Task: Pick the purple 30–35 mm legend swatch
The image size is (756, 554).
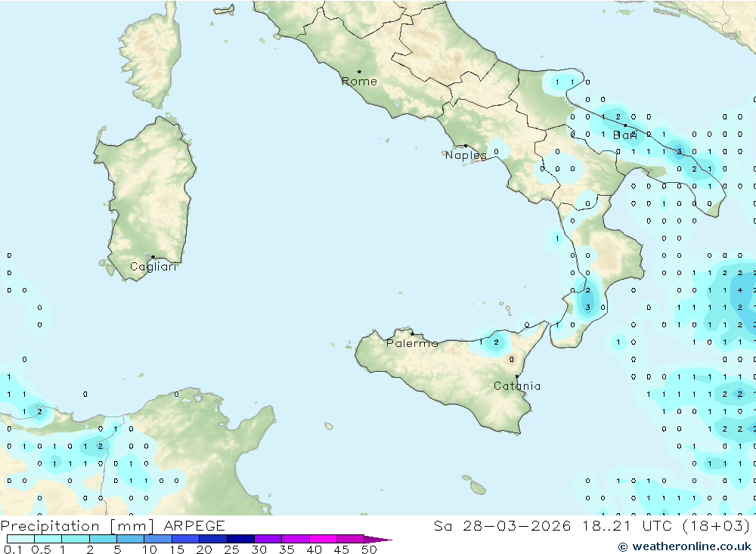Action: coord(268,539)
